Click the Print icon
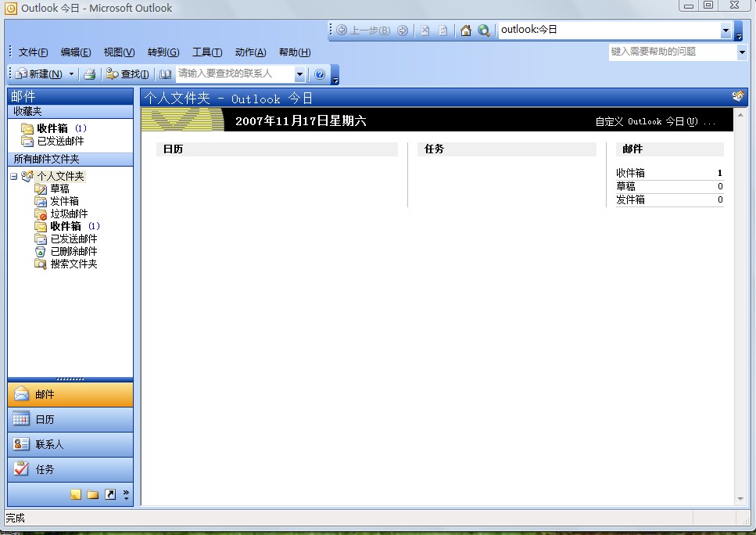 [x=90, y=74]
